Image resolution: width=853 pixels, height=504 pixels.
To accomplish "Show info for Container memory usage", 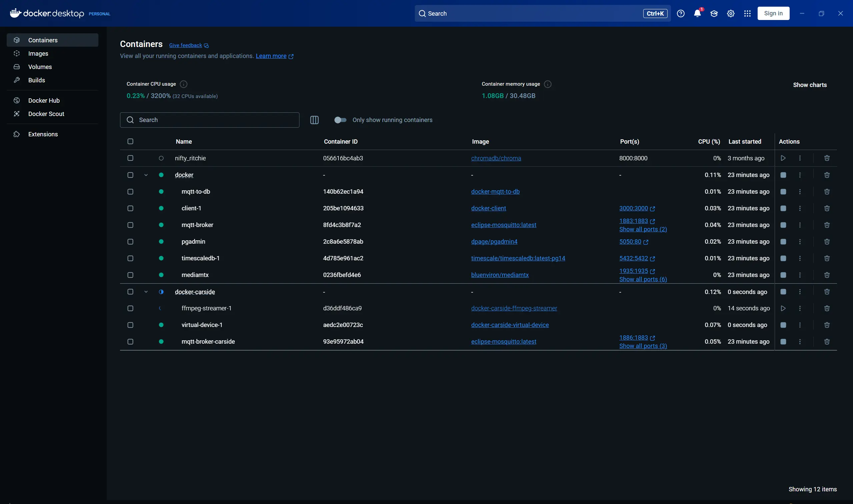I will coord(548,84).
